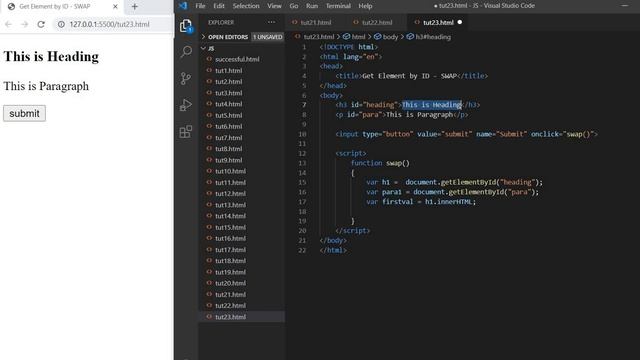Go back in the browser
This screenshot has height=360, width=640.
(x=9, y=24)
